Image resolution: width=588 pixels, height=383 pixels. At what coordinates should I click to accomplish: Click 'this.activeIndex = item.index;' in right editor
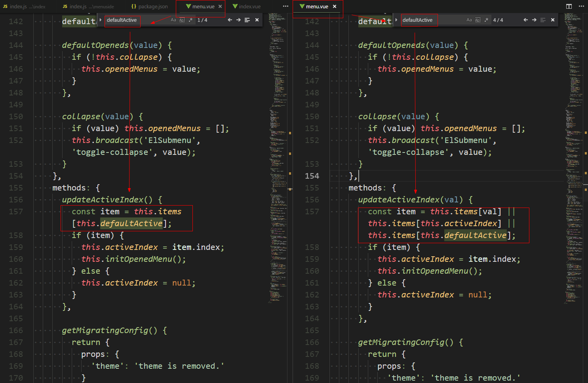click(449, 259)
